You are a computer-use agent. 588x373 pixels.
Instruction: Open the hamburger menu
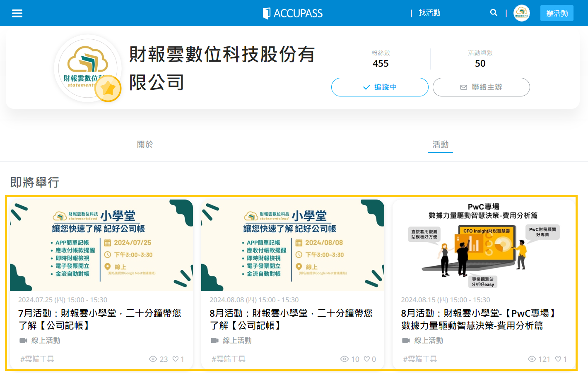[17, 13]
